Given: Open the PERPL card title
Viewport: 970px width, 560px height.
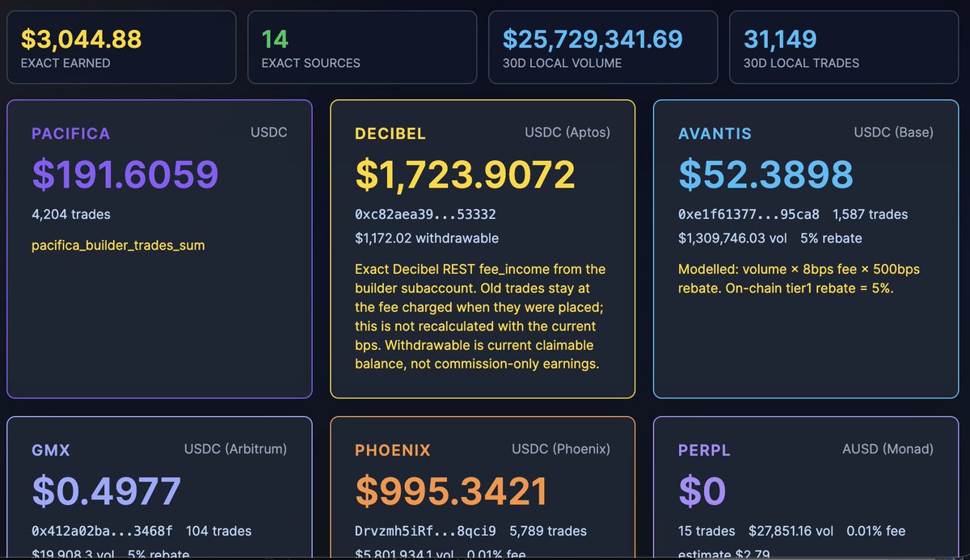Looking at the screenshot, I should coord(704,450).
